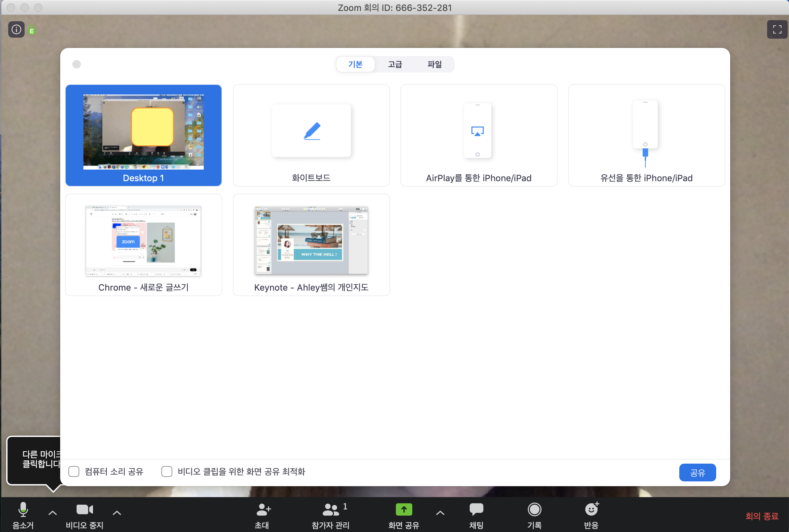
Task: Open the chat bubble icon
Action: point(476,509)
